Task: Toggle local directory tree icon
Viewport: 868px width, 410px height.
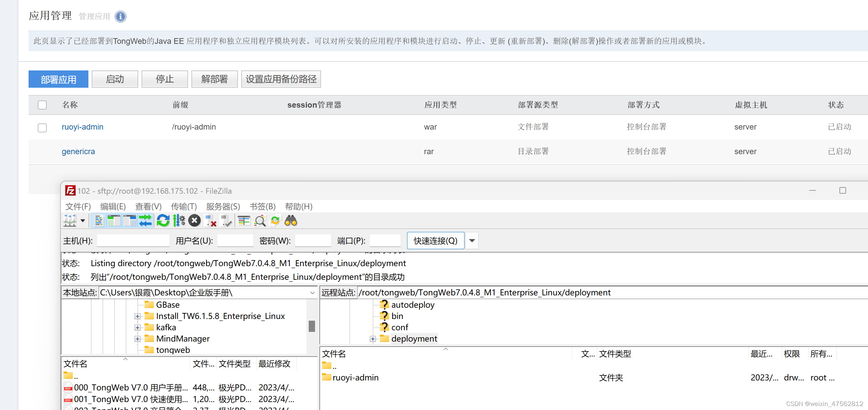Action: [114, 221]
